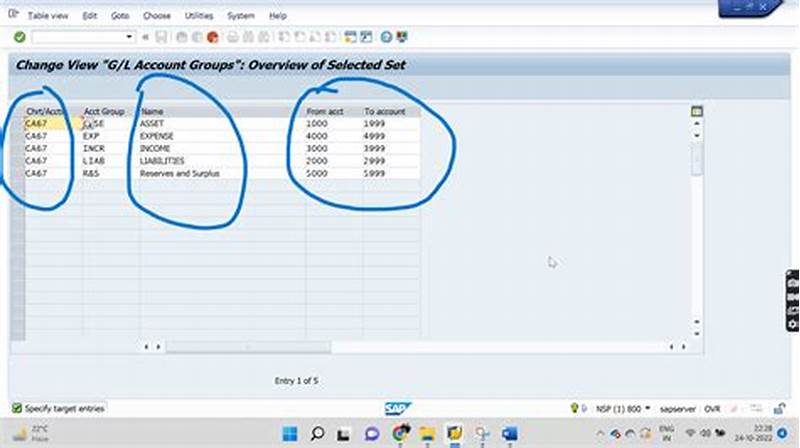Click the Find Next icon
Viewport: 800px width, 448px height.
(x=264, y=37)
